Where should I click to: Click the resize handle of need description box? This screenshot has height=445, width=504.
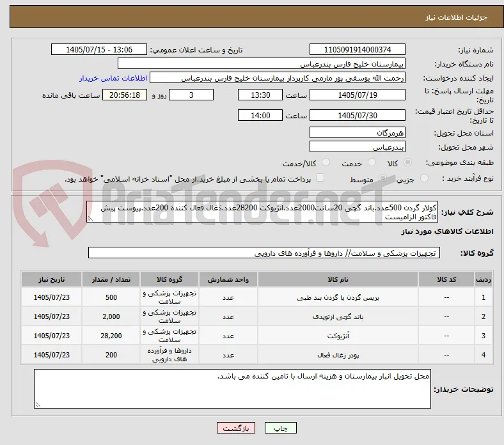click(90, 219)
